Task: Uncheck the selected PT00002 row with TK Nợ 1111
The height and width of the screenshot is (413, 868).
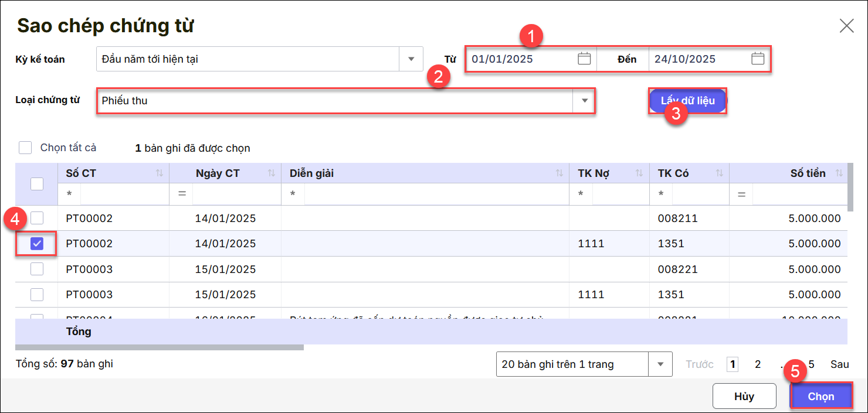Action: 37,244
